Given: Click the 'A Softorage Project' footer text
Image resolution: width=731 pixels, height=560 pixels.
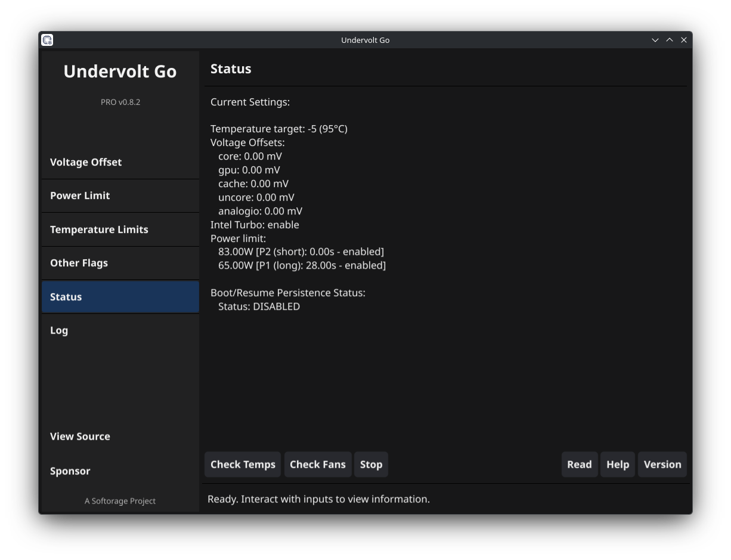Looking at the screenshot, I should pos(120,501).
